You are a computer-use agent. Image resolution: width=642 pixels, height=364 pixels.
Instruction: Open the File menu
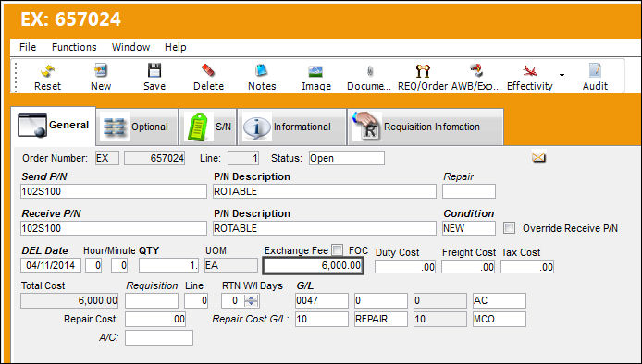pos(28,47)
